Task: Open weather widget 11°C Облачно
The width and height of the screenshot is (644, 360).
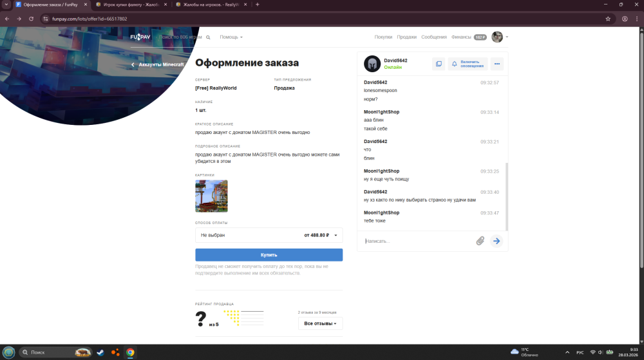Action: [x=524, y=352]
